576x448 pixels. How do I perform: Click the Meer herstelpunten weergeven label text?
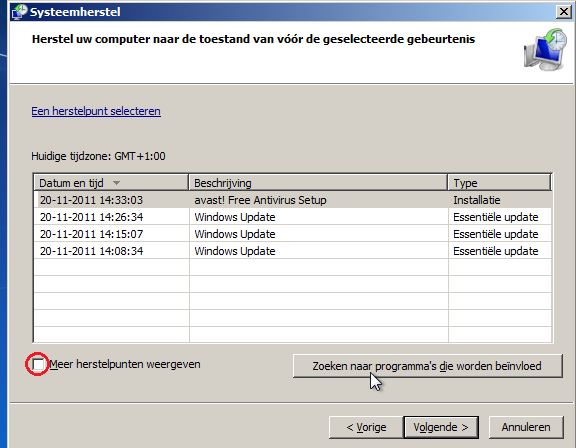click(x=125, y=364)
